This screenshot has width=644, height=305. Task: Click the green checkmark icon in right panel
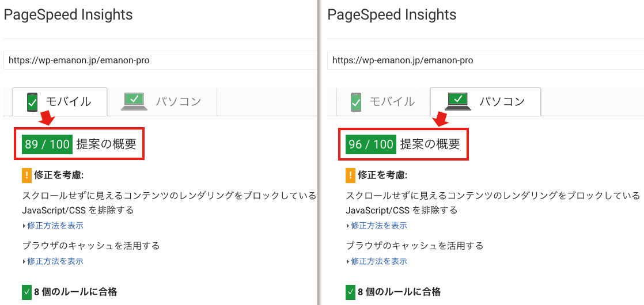click(x=350, y=292)
